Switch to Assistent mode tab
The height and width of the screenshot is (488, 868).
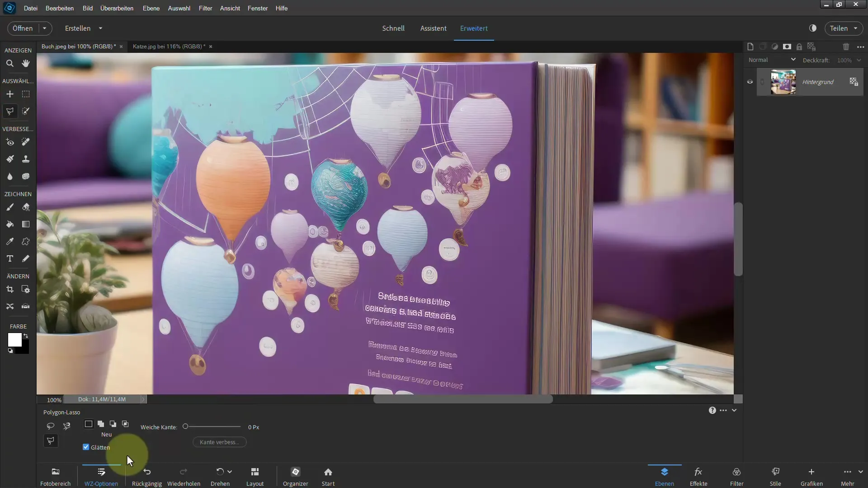point(433,28)
